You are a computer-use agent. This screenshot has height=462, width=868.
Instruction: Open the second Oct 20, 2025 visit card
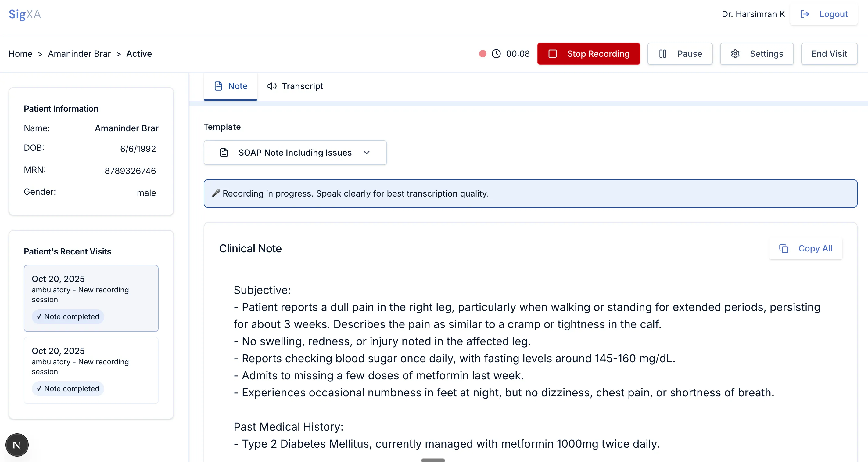(91, 370)
